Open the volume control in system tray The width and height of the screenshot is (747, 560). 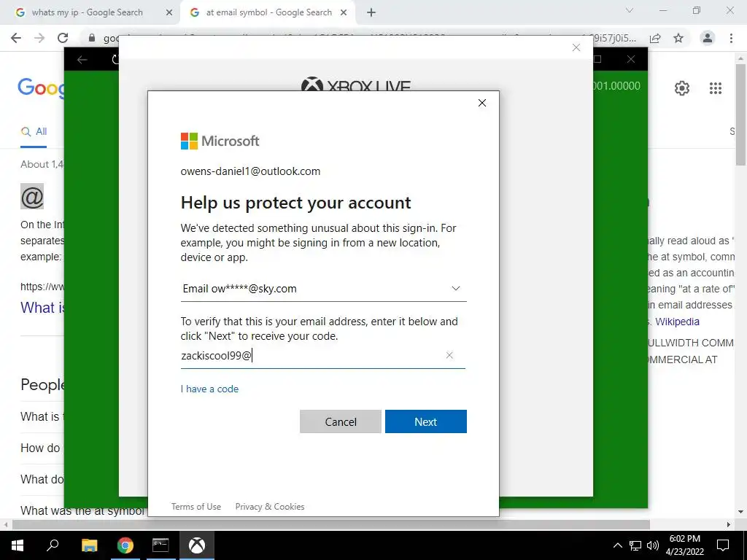pyautogui.click(x=653, y=545)
